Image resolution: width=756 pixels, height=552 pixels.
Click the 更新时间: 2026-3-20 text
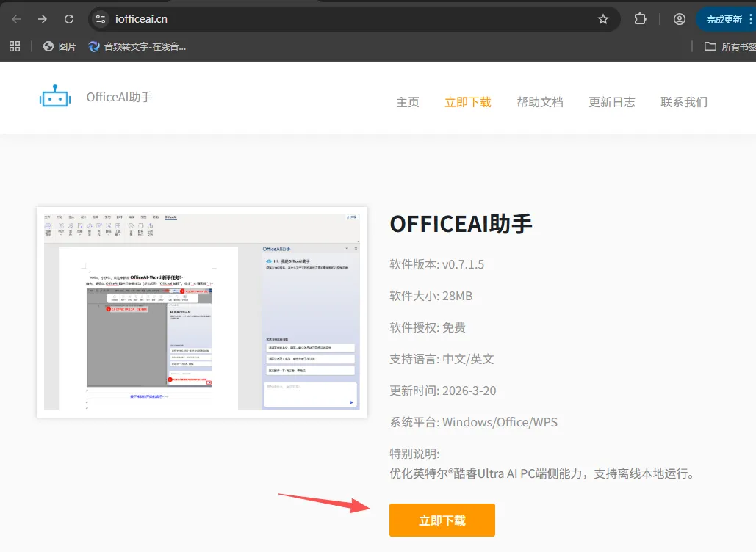click(442, 391)
